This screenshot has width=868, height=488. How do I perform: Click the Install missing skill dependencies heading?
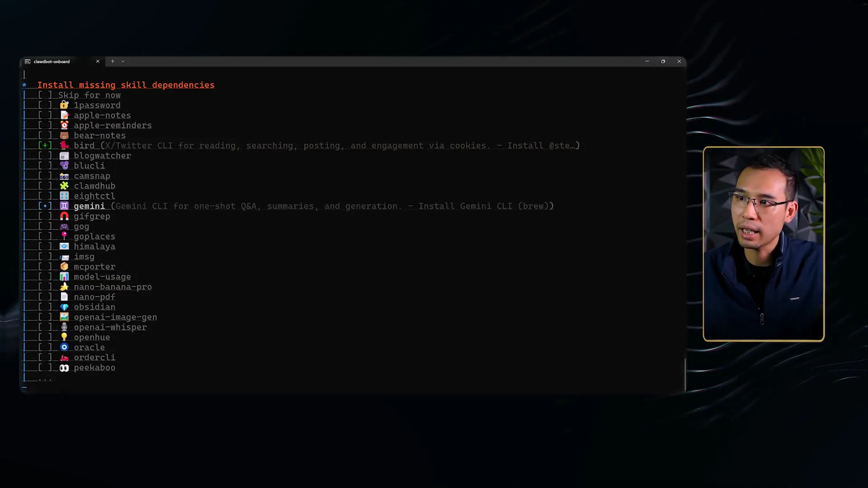[x=126, y=85]
